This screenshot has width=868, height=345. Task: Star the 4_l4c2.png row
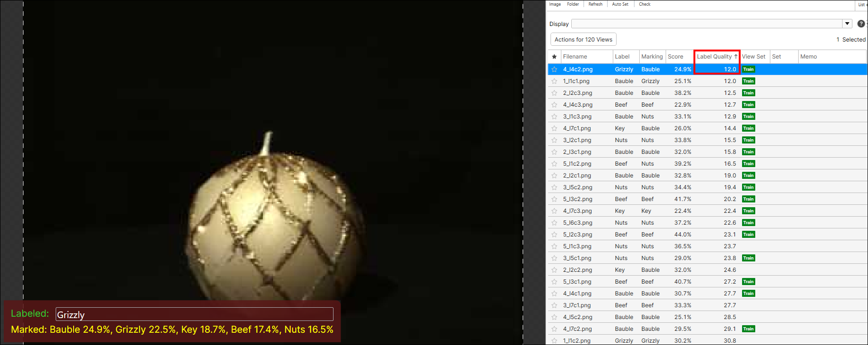click(x=554, y=69)
